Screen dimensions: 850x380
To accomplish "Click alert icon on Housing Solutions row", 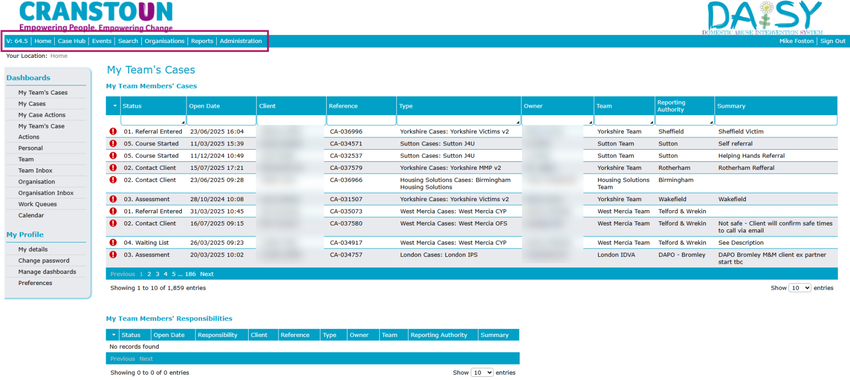I will [x=113, y=179].
